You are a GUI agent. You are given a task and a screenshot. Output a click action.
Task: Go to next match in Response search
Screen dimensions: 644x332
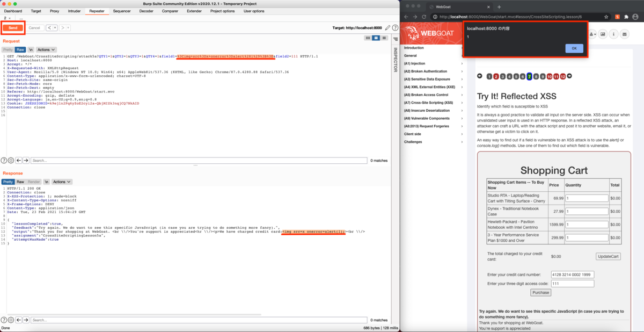(x=26, y=320)
